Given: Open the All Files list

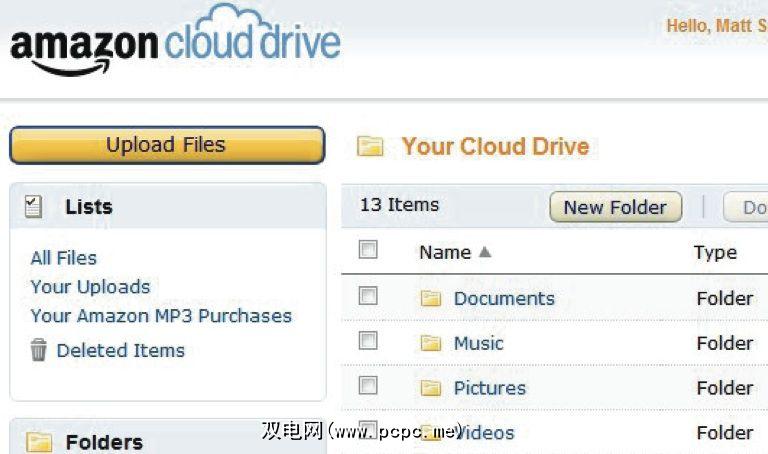Looking at the screenshot, I should click(64, 258).
